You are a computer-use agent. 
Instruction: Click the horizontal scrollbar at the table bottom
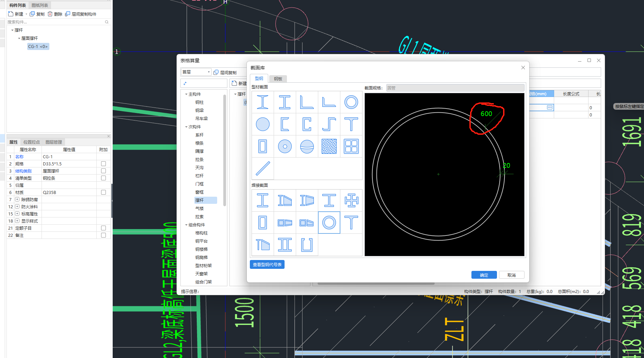[376, 283]
